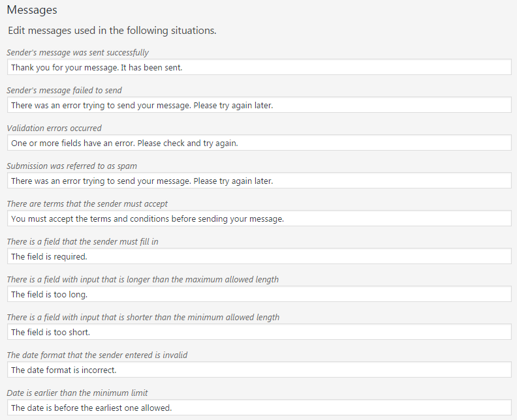Select the 'The field is too short.' input
Viewport: 517px width, 420px height.
tap(258, 332)
